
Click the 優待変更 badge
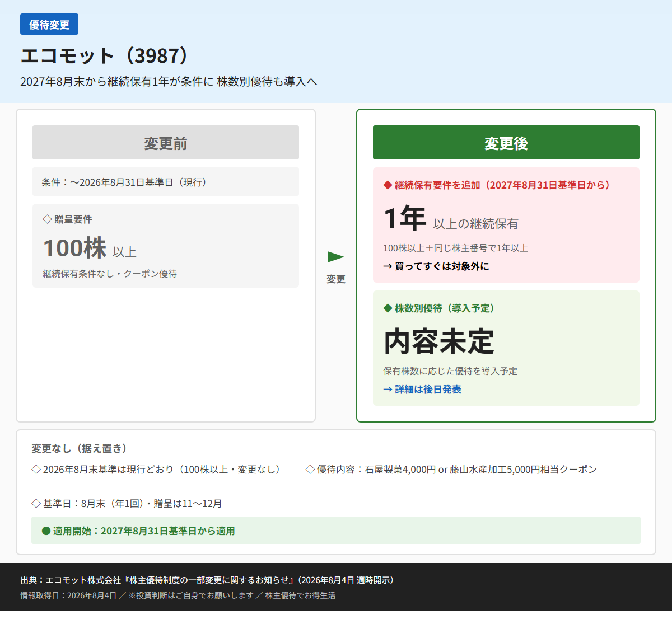coord(49,24)
